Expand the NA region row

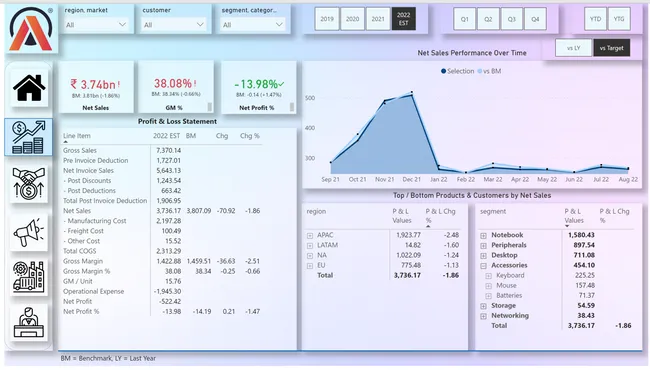point(310,256)
